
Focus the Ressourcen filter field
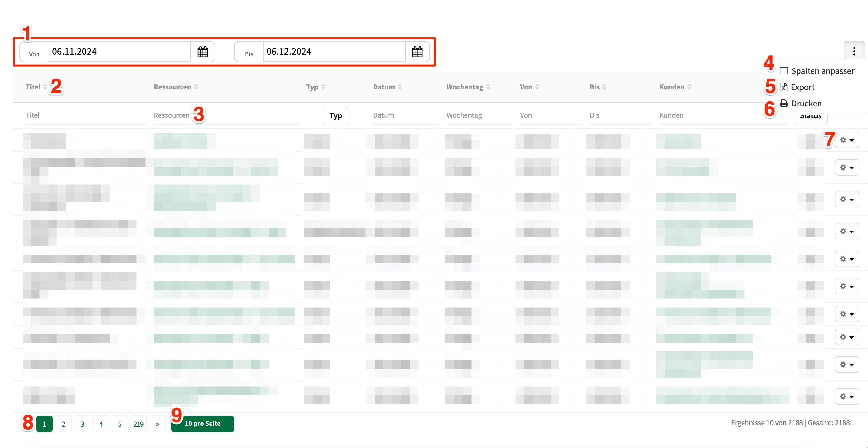click(226, 115)
